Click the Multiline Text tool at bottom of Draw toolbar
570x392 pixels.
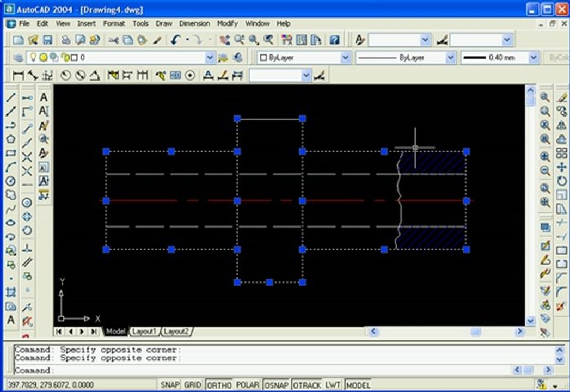pyautogui.click(x=11, y=320)
